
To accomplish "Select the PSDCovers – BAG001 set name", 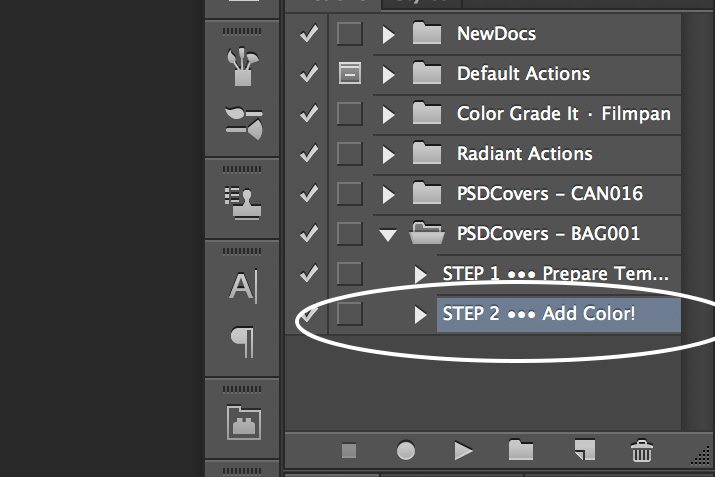I will (549, 233).
